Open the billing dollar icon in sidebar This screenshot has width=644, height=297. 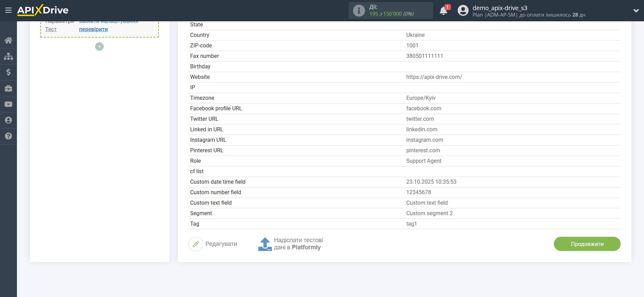tap(8, 72)
